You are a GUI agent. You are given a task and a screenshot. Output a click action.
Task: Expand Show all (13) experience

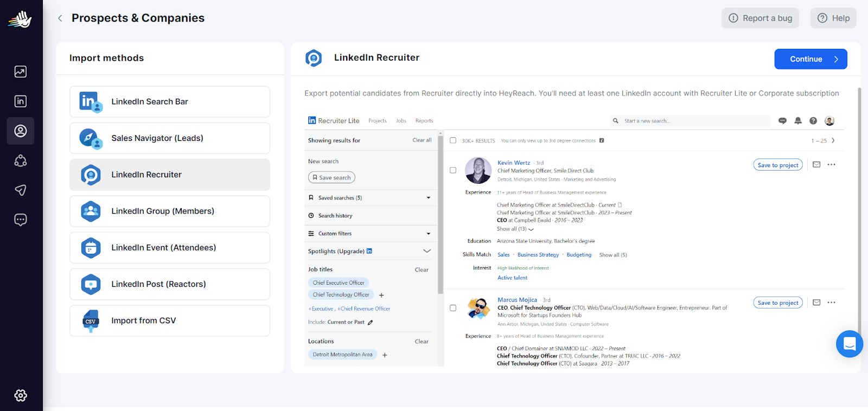click(515, 229)
